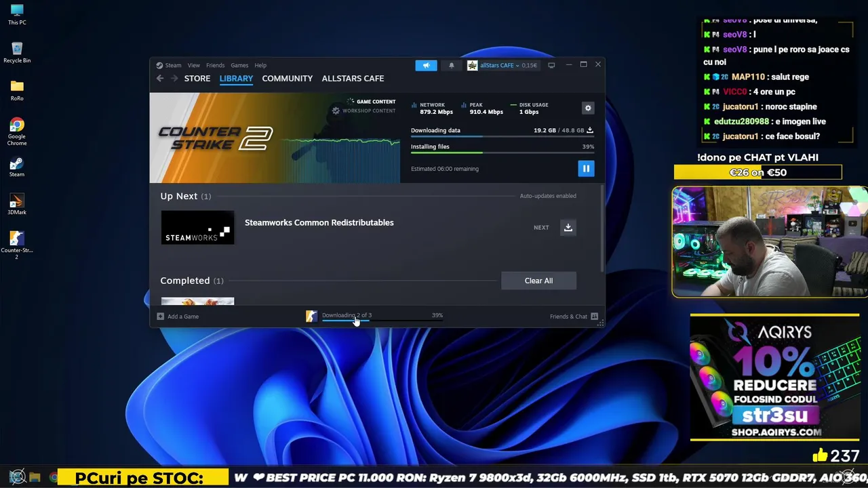The height and width of the screenshot is (488, 868).
Task: Click the downloads list scrollbar
Action: (601, 227)
